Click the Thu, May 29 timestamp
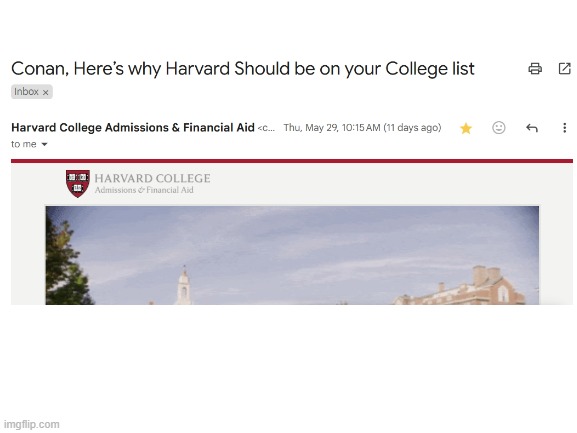 362,128
